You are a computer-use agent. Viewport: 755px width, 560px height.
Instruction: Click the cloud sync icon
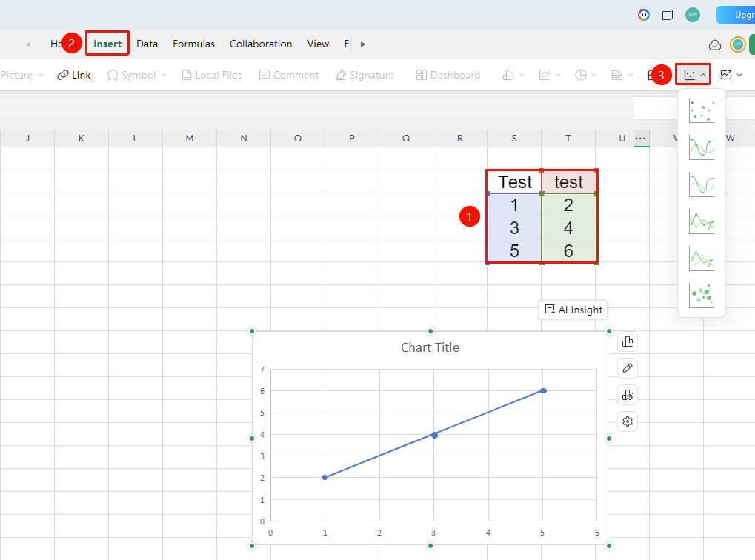(715, 44)
